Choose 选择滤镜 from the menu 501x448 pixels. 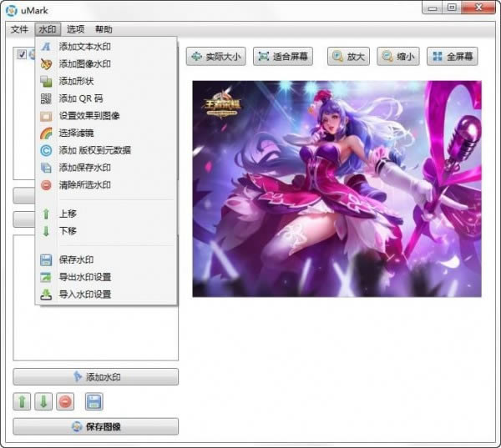tap(106, 133)
